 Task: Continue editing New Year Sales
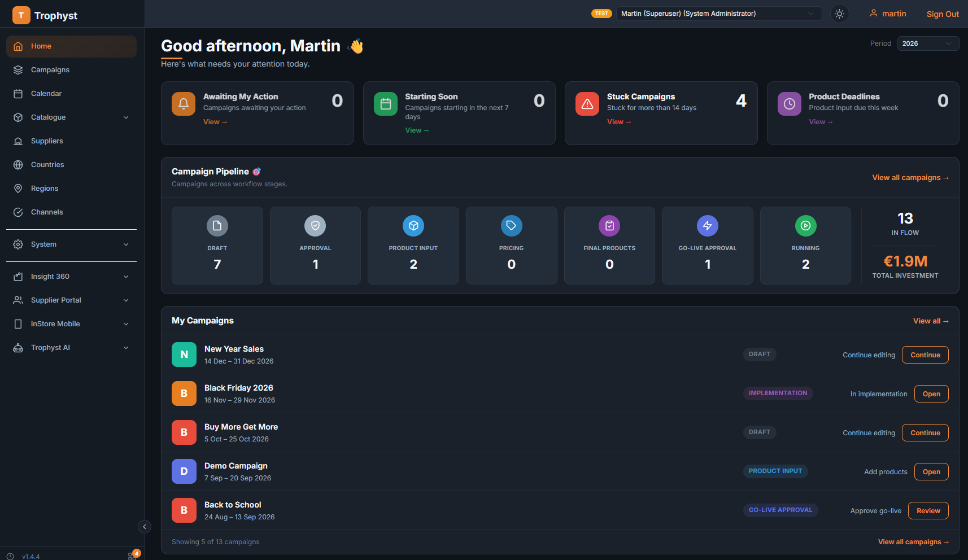tap(925, 355)
